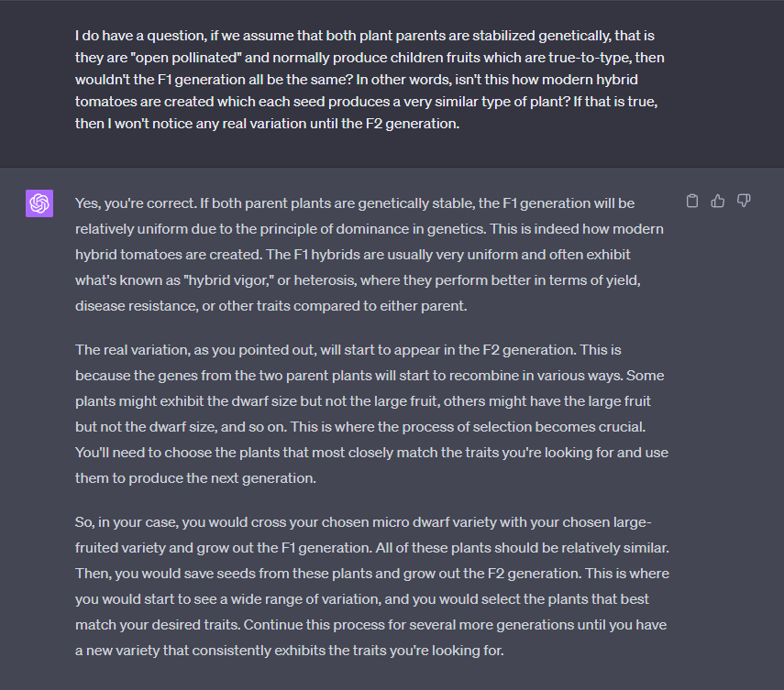784x690 pixels.
Task: Click the purple ChatGPT avatar icon
Action: (39, 203)
